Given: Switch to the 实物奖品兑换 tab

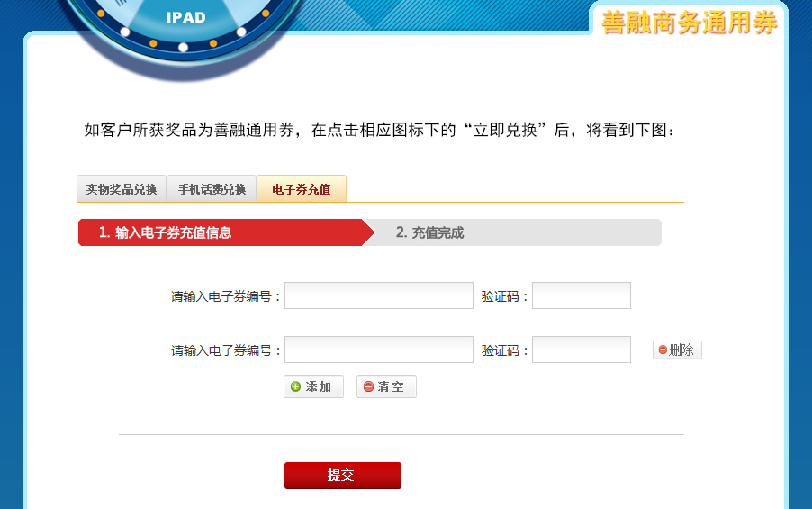Looking at the screenshot, I should coord(122,189).
